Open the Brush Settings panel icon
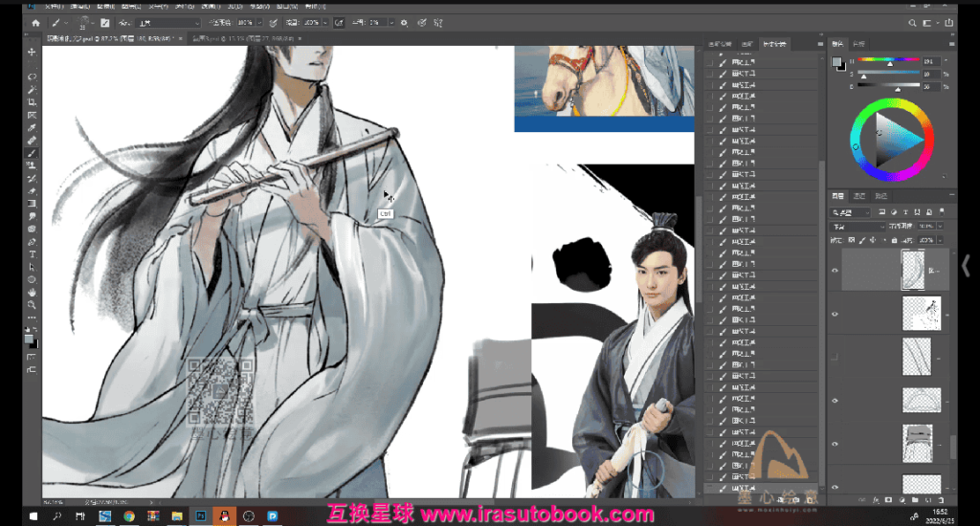Viewport: 980px width, 526px height. coord(105,23)
